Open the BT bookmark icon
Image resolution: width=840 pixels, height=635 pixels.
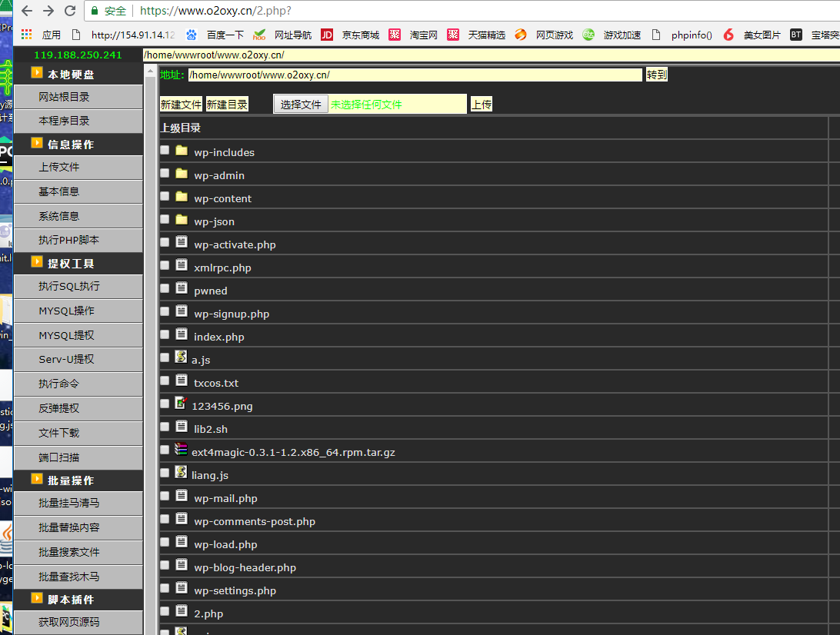[796, 35]
